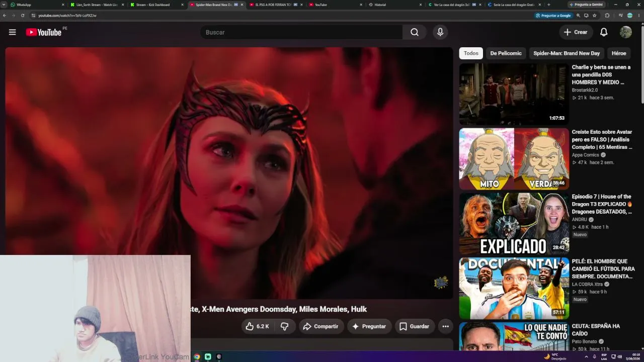Select the De Pelicomic filter chip
The image size is (644, 362).
point(506,53)
